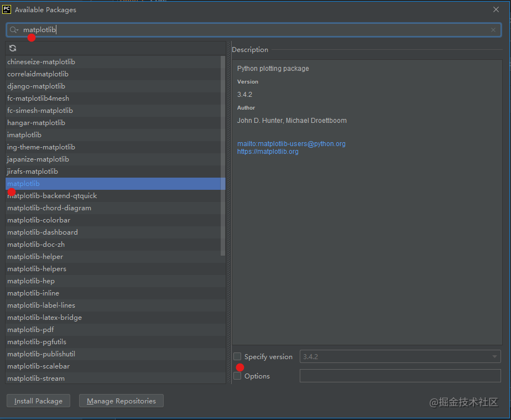Select matplotlib-hep package
The height and width of the screenshot is (420, 511).
[x=116, y=281]
